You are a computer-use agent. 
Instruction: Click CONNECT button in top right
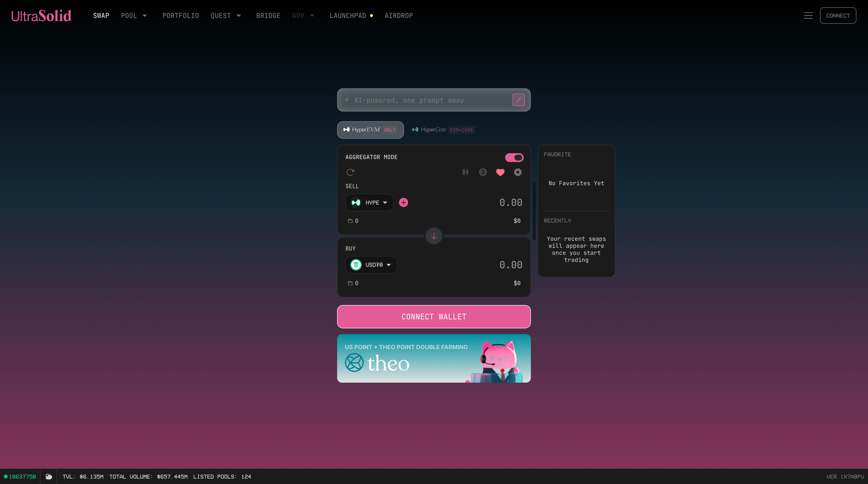click(838, 16)
